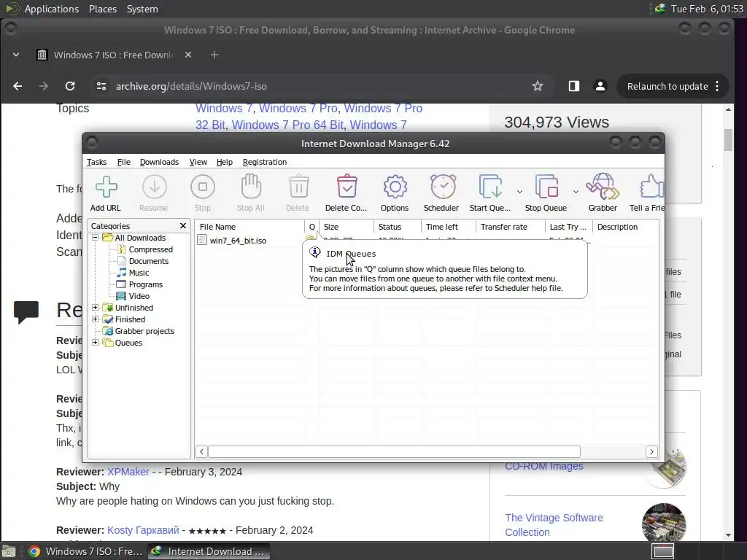Open the Registration menu

[264, 162]
